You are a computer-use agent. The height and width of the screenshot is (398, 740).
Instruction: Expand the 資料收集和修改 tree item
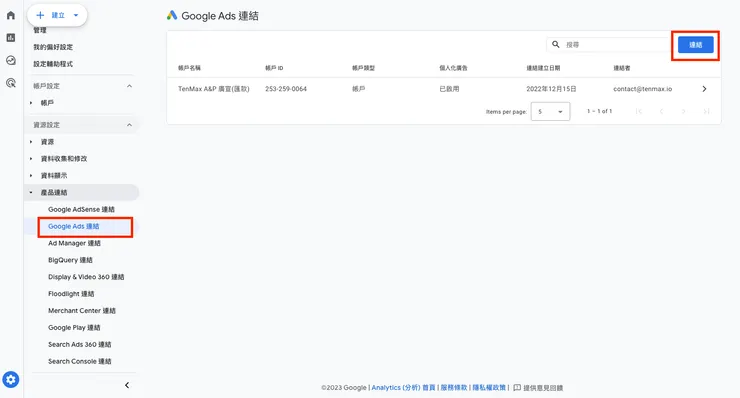[x=31, y=159]
